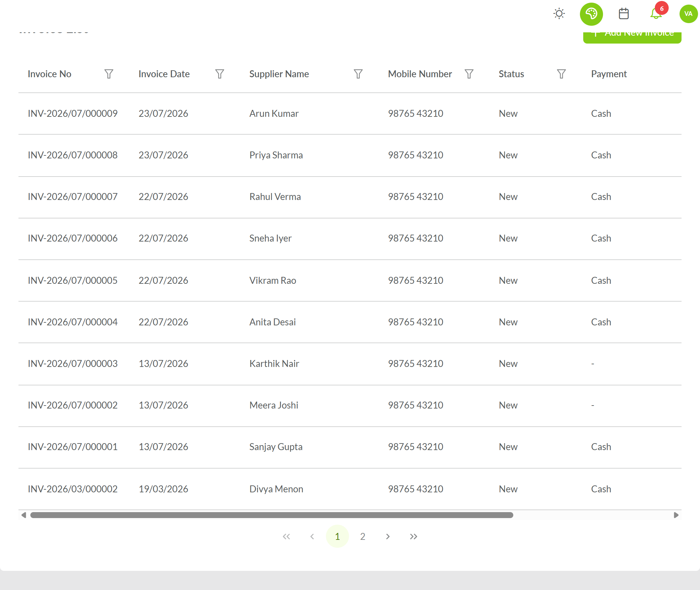Select invoice INV-2026/07/000003

click(73, 364)
